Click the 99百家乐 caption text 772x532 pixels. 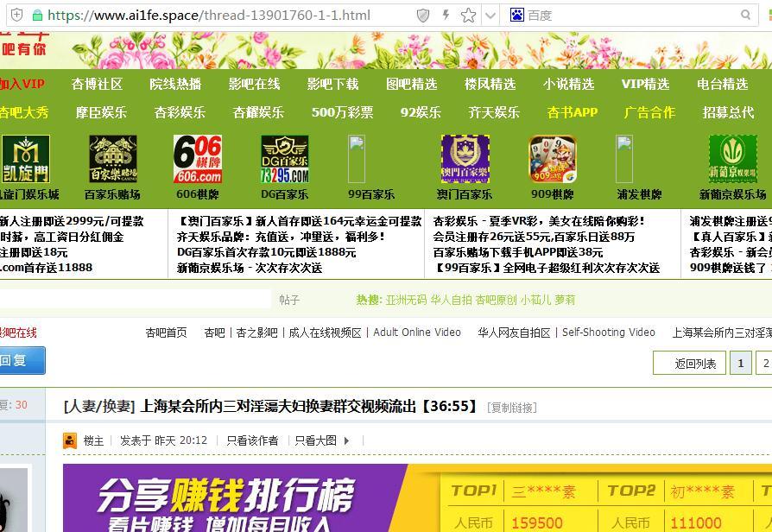[371, 194]
